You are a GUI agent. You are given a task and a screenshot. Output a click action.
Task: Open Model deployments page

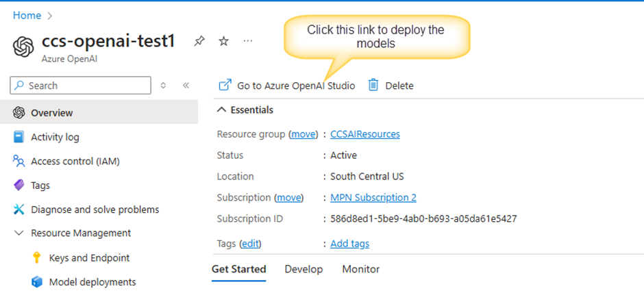92,282
